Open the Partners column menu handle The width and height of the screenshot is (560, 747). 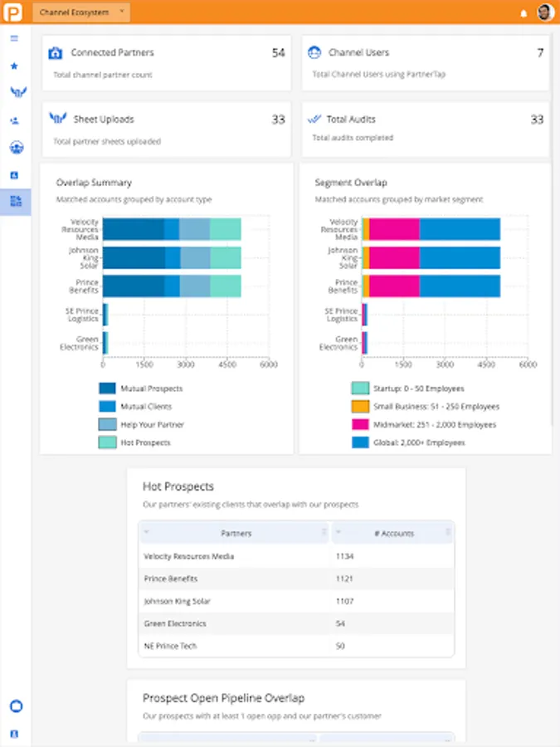pos(324,533)
